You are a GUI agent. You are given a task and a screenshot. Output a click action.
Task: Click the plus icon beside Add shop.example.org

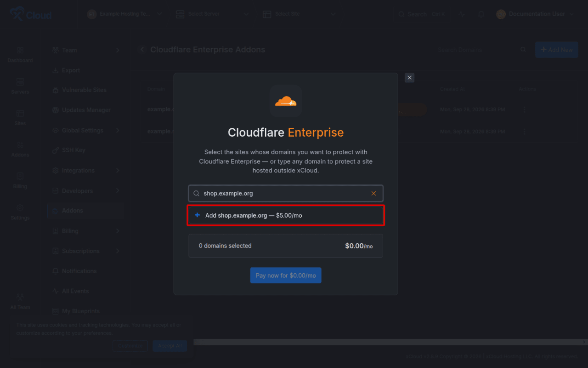(198, 215)
